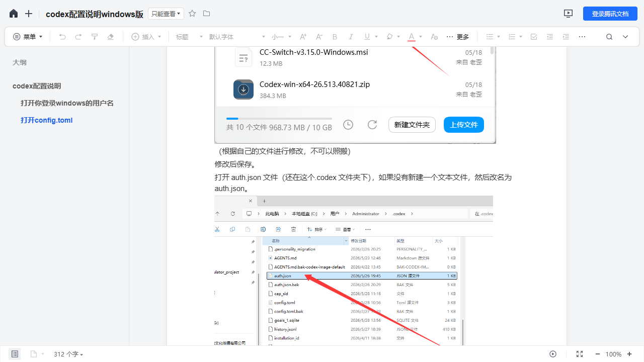
Task: Click the document title codex配置说明windows版
Action: 95,14
